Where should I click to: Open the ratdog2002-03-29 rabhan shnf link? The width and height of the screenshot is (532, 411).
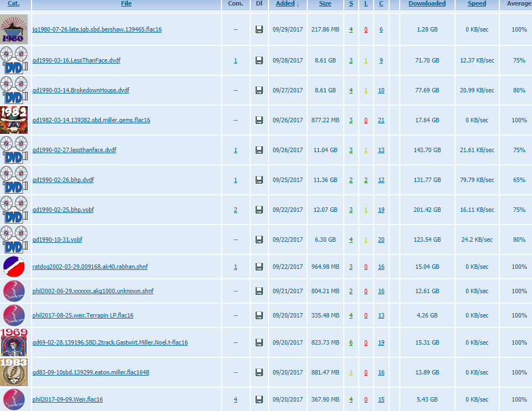pyautogui.click(x=90, y=267)
